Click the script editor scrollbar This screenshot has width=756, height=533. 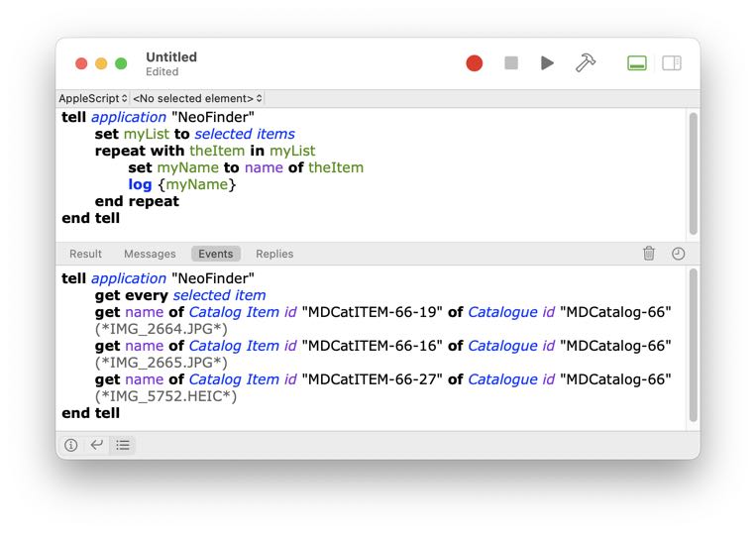click(x=694, y=173)
